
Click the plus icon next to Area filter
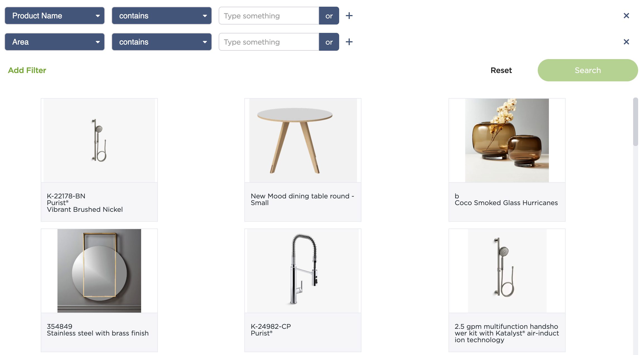click(349, 42)
